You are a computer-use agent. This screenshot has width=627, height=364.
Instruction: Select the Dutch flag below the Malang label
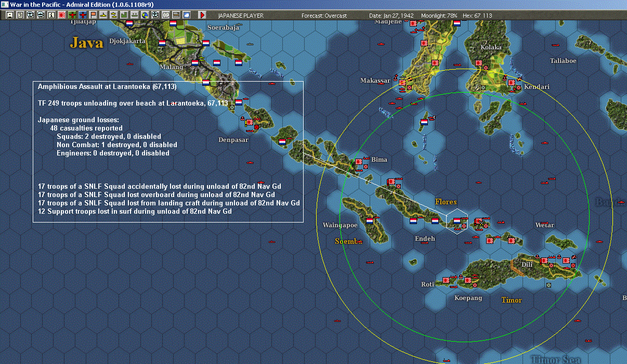click(x=206, y=82)
